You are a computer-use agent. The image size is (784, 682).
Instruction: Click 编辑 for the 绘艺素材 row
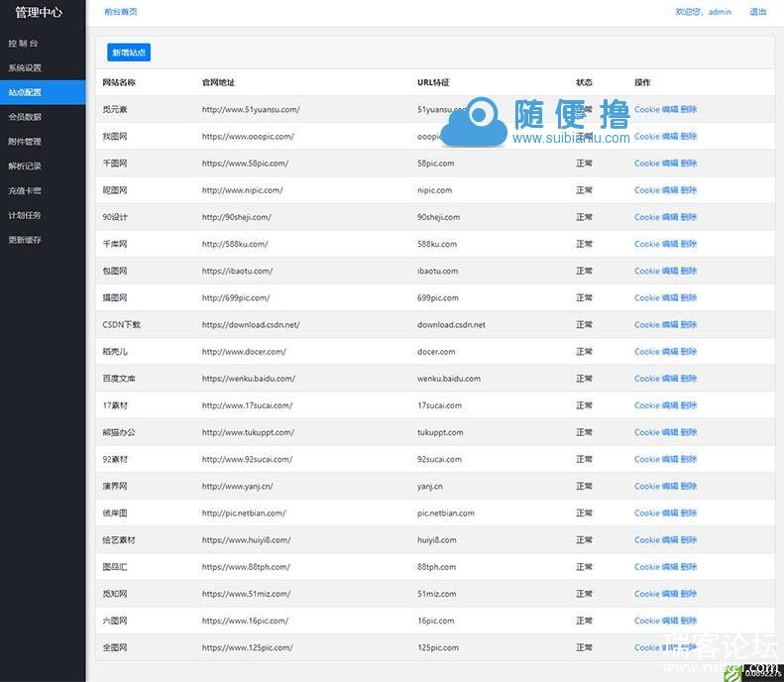670,540
